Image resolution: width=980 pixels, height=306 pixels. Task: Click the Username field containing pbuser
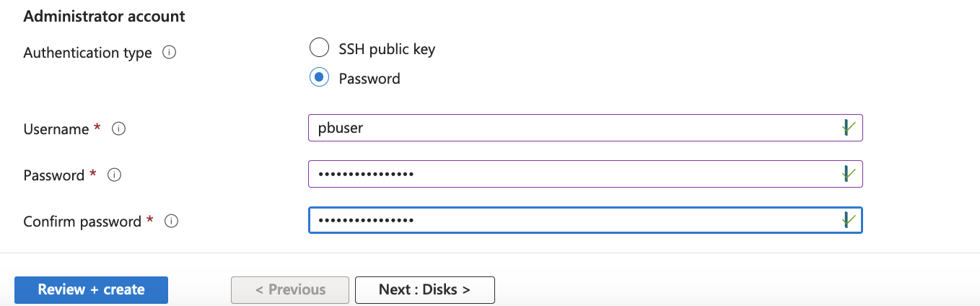coord(570,128)
